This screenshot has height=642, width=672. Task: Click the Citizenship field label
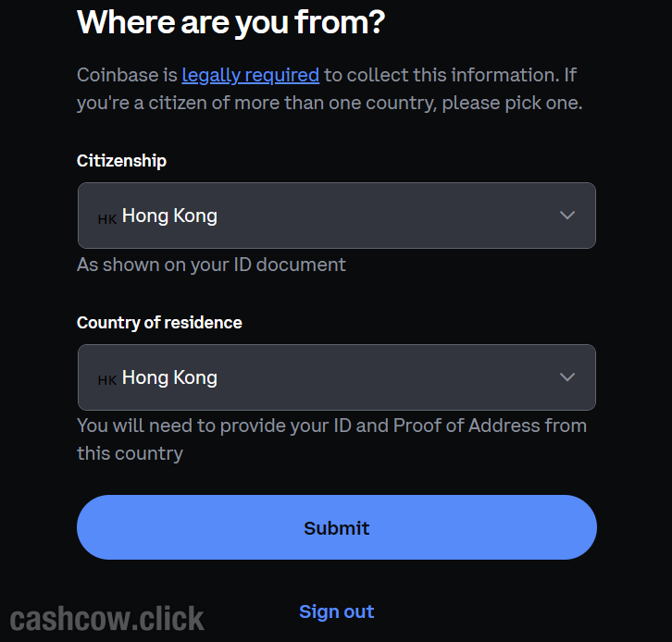pyautogui.click(x=121, y=161)
